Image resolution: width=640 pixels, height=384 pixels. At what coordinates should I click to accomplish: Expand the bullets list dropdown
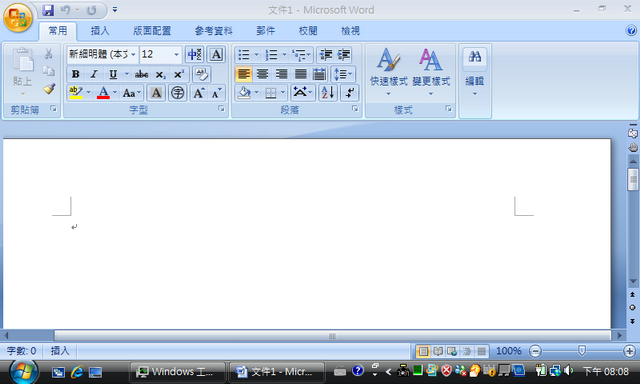(256, 54)
